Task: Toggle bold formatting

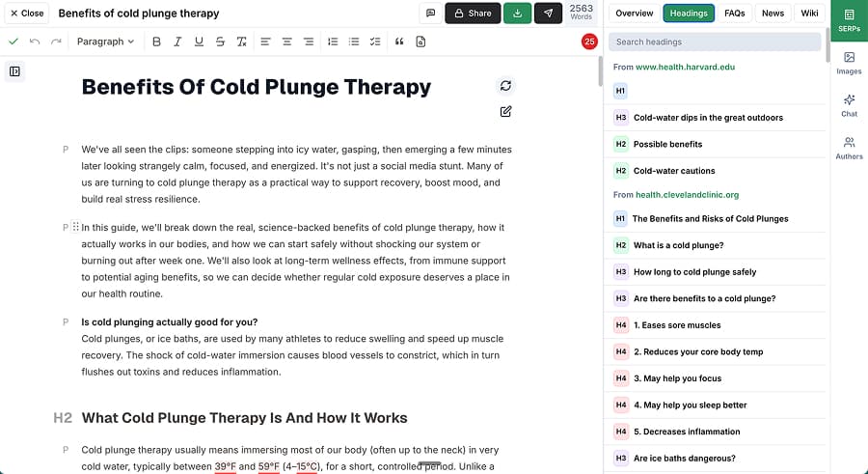Action: [155, 42]
